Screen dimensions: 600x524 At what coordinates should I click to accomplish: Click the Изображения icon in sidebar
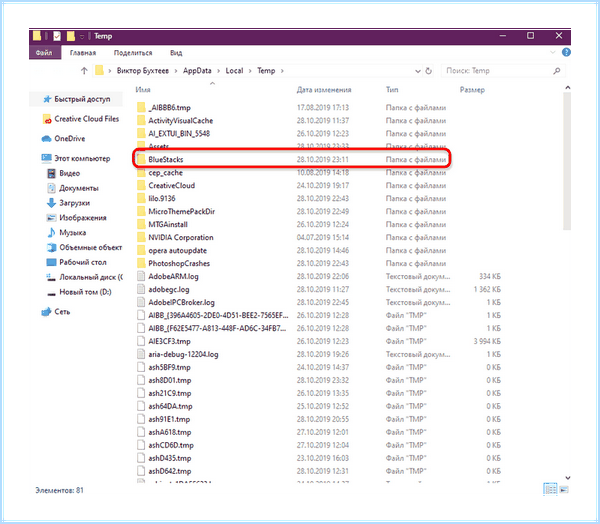[x=51, y=218]
